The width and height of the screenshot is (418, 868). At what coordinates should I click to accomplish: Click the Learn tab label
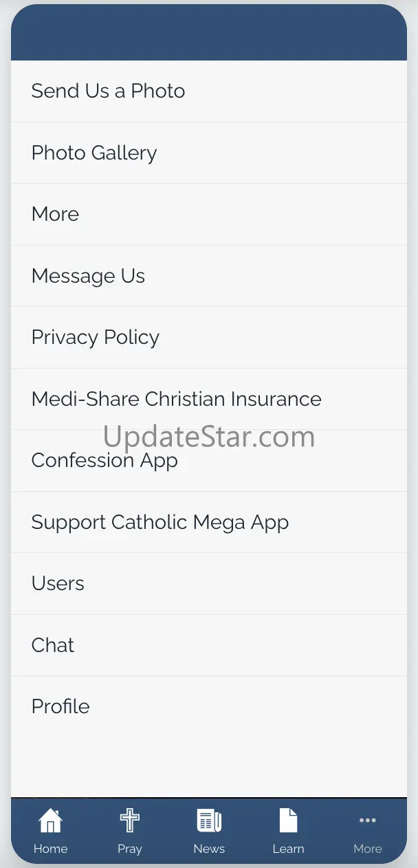coord(288,849)
